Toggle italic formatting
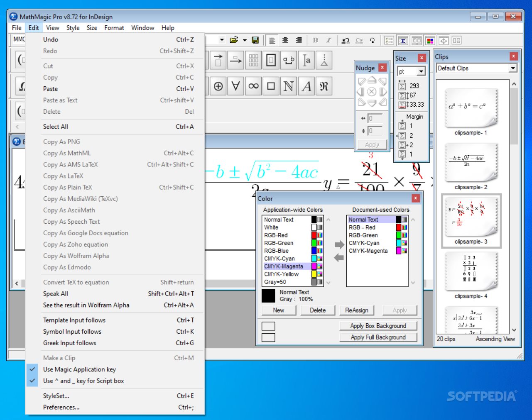 point(329,40)
